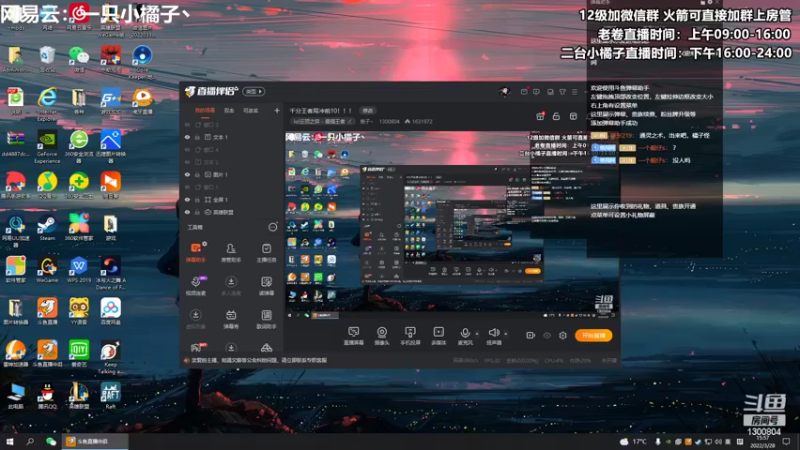Viewport: 800px width, 450px height.
Task: Switch to the third scene tab
Action: click(x=251, y=110)
